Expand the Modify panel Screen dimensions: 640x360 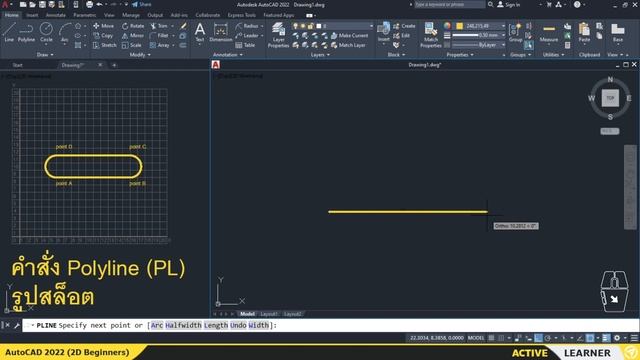140,55
